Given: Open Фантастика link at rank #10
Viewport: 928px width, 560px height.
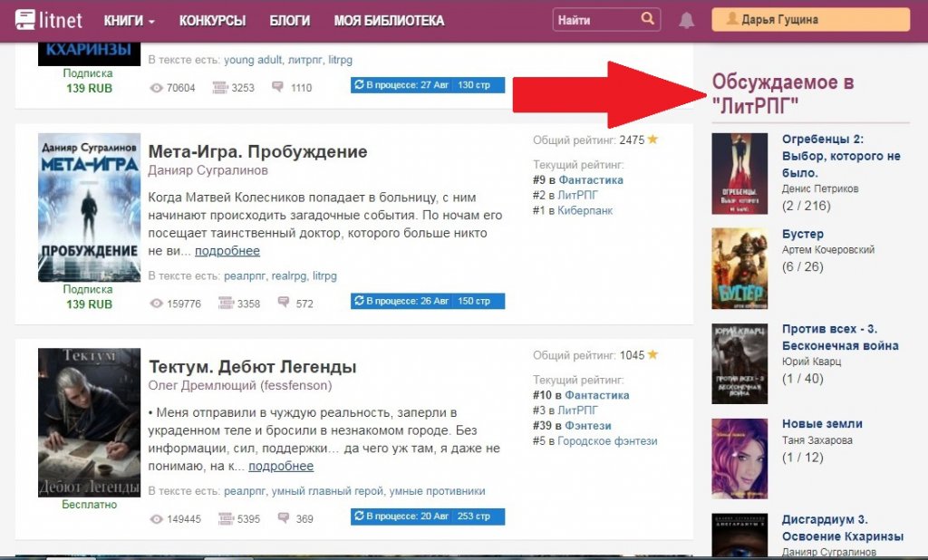Looking at the screenshot, I should coord(596,395).
